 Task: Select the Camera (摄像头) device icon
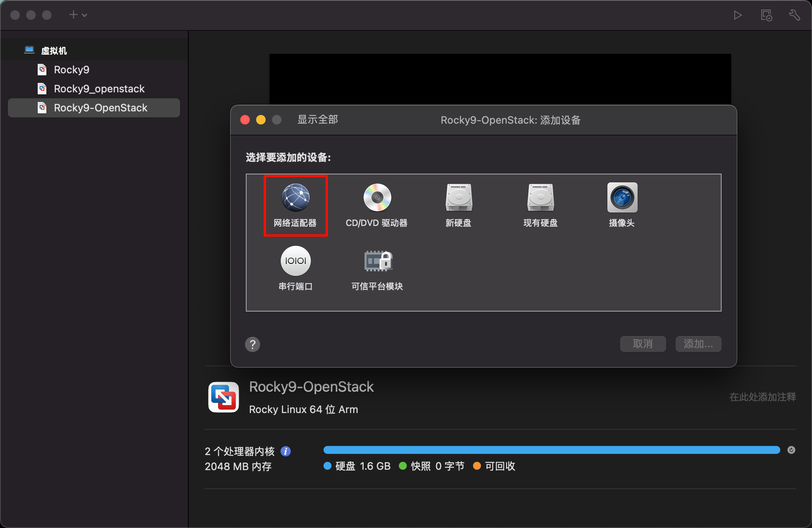622,198
